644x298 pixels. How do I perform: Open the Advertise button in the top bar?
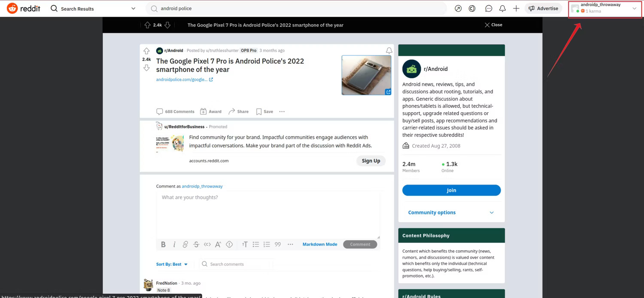coord(544,9)
